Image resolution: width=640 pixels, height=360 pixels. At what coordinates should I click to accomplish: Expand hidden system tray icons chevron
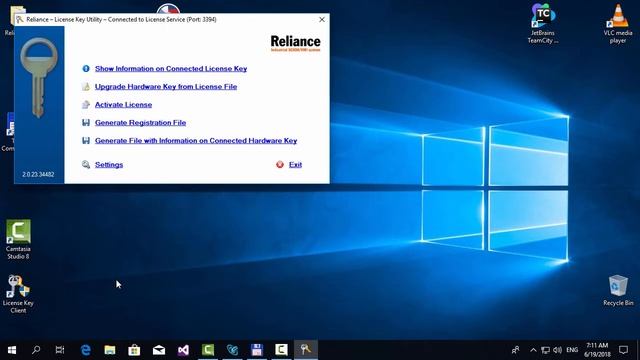[x=533, y=350]
